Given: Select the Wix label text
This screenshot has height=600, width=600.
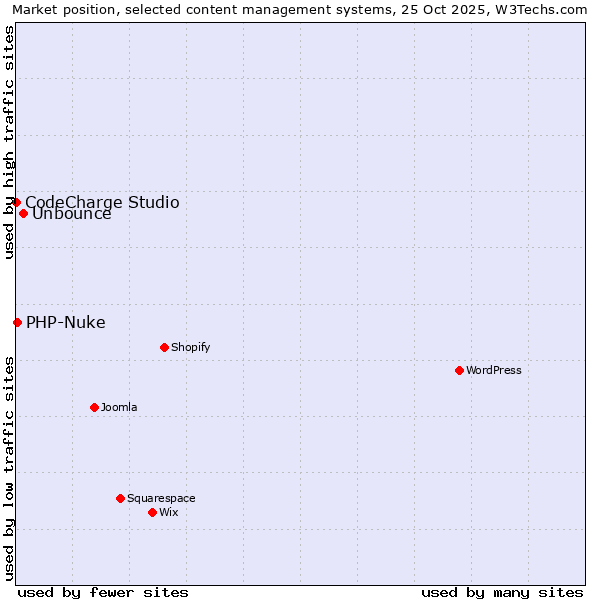Looking at the screenshot, I should (x=169, y=512).
